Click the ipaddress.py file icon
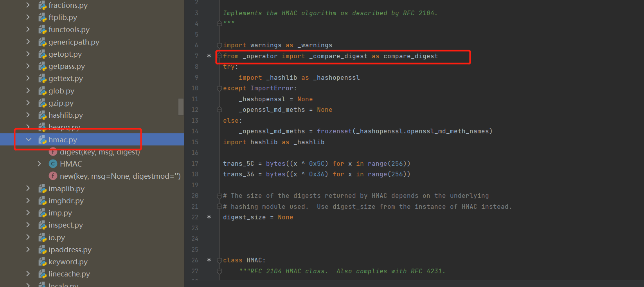 coord(42,250)
